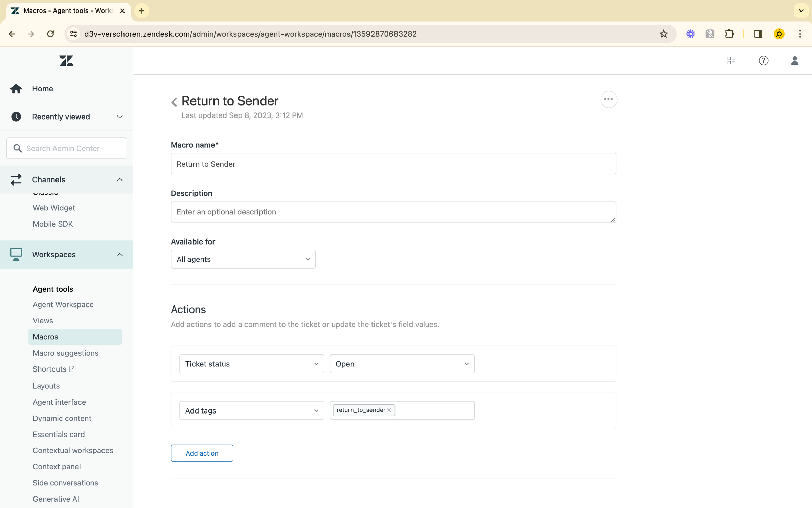Open the Open status dropdown
The width and height of the screenshot is (812, 508).
pos(402,363)
